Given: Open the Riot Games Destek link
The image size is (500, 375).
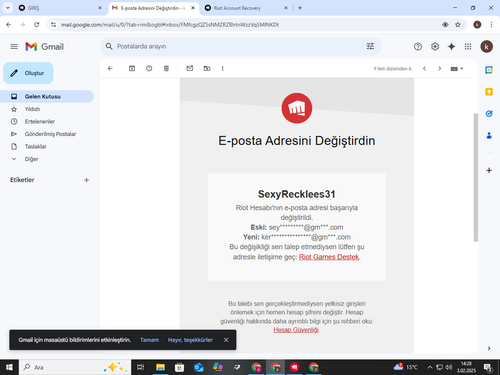Looking at the screenshot, I should click(x=329, y=257).
